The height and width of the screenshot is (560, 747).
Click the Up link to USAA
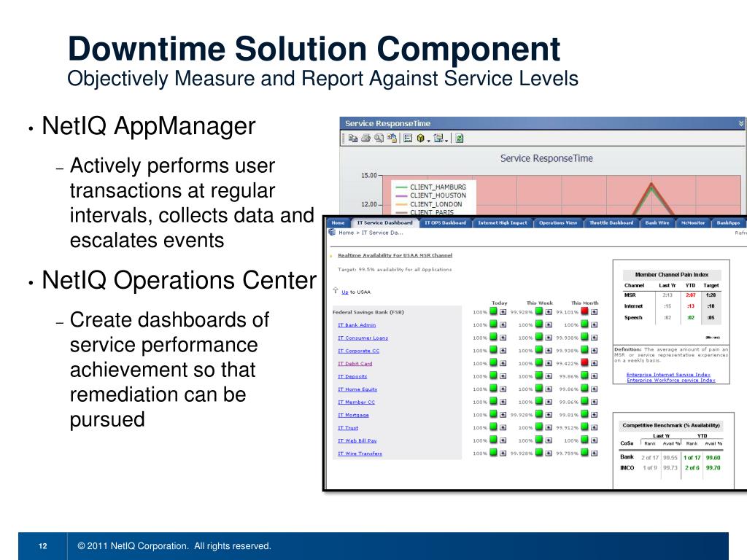(345, 292)
